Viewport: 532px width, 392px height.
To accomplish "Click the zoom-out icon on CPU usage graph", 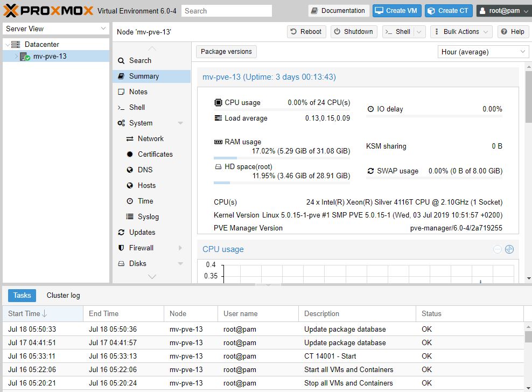I will pos(498,249).
